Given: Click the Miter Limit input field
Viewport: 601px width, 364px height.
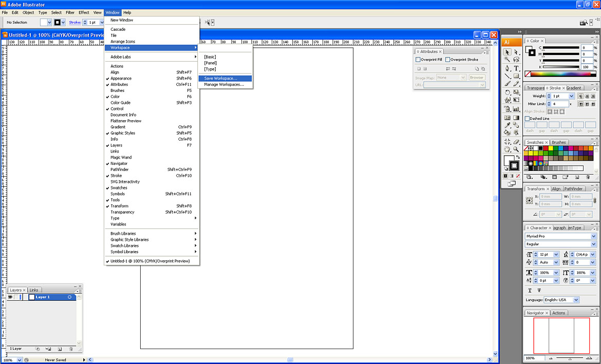Looking at the screenshot, I should [x=560, y=104].
